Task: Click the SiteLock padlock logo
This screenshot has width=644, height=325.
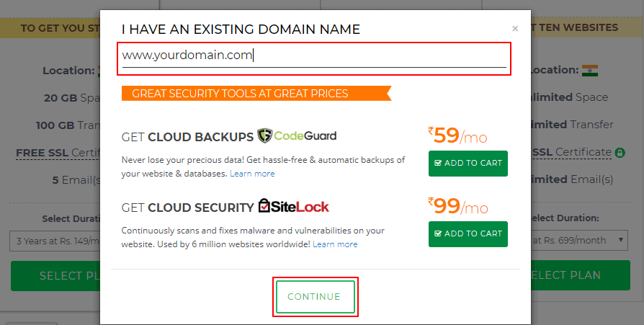Action: 265,206
